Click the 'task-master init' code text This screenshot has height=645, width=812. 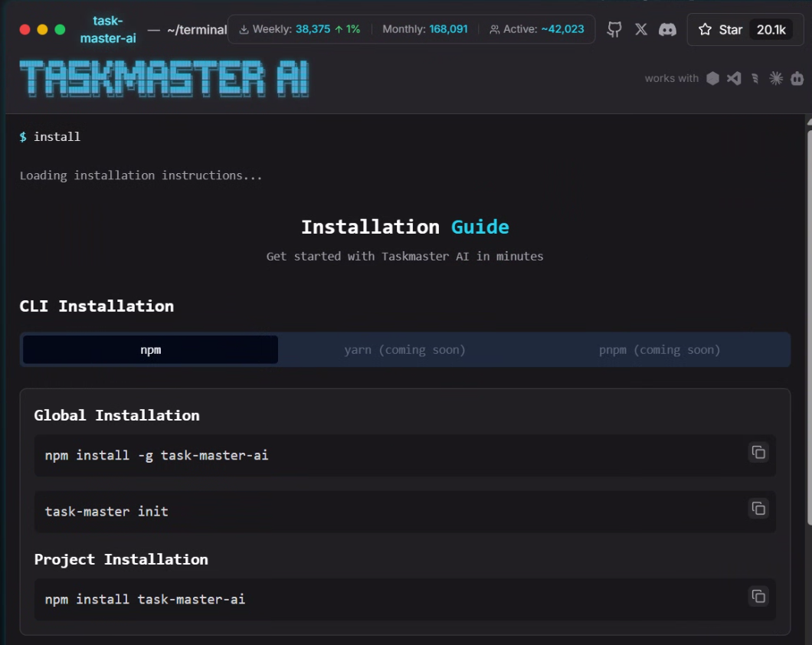106,512
